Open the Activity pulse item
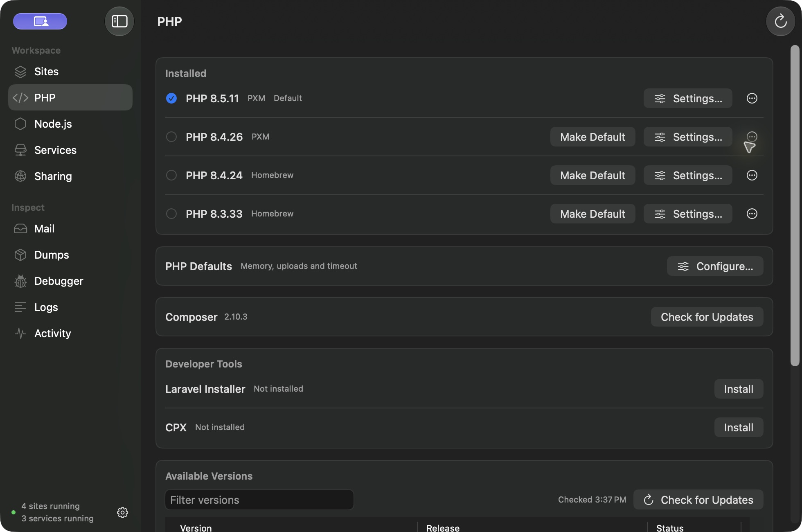802x532 pixels. (70, 333)
